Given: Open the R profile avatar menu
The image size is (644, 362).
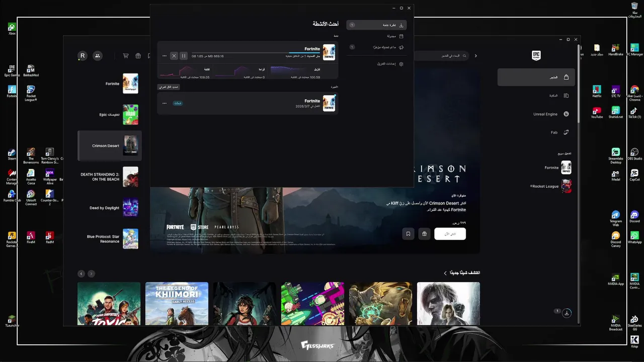Looking at the screenshot, I should point(83,56).
